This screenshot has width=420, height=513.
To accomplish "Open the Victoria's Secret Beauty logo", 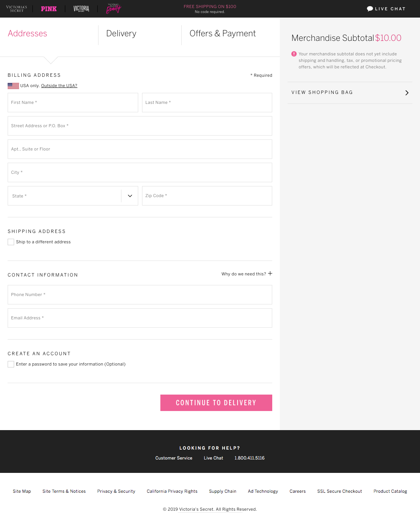I will point(113,8).
